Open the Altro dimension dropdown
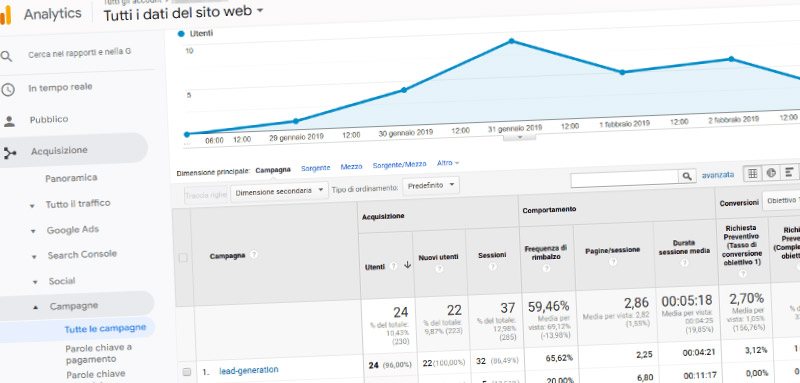Screen dimensions: 800x383 [448, 163]
